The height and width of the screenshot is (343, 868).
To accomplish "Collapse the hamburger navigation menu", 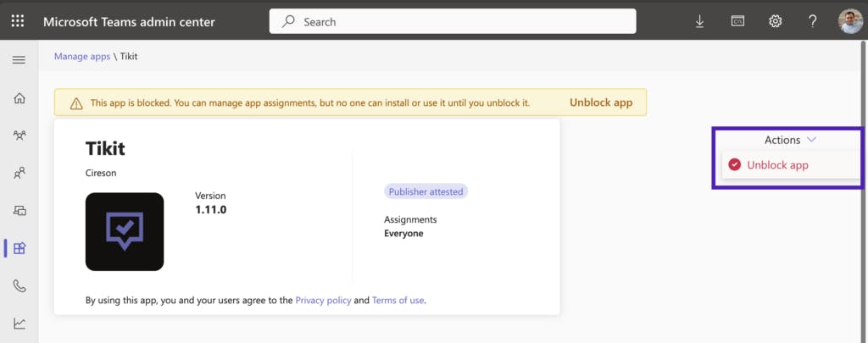I will (x=19, y=60).
